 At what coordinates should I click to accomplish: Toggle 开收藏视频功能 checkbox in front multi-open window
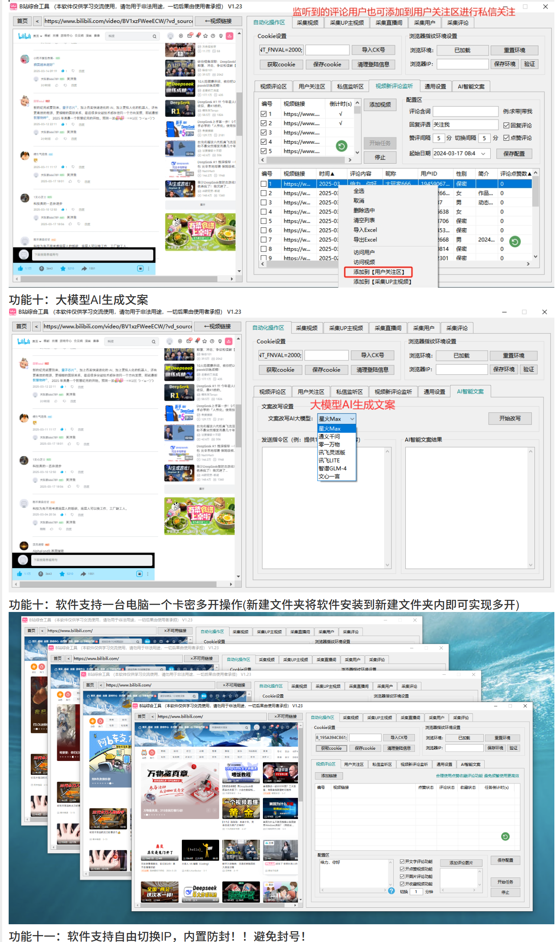point(402,884)
